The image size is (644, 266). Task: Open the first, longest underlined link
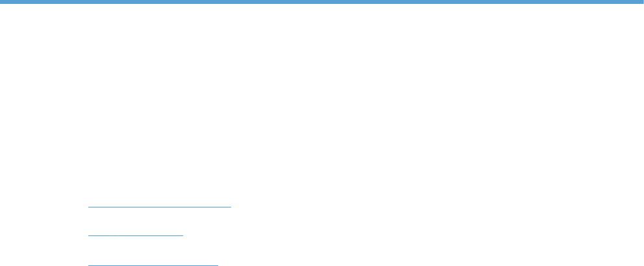click(160, 202)
